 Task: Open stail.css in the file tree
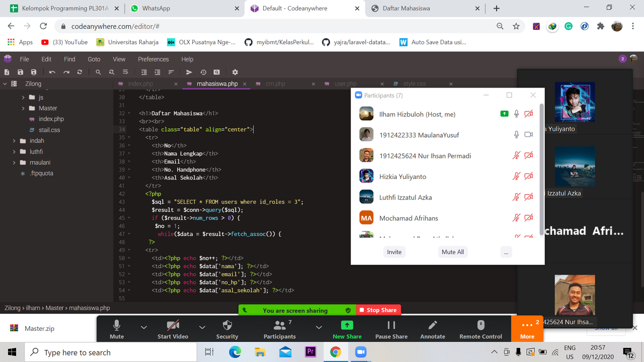(x=49, y=130)
